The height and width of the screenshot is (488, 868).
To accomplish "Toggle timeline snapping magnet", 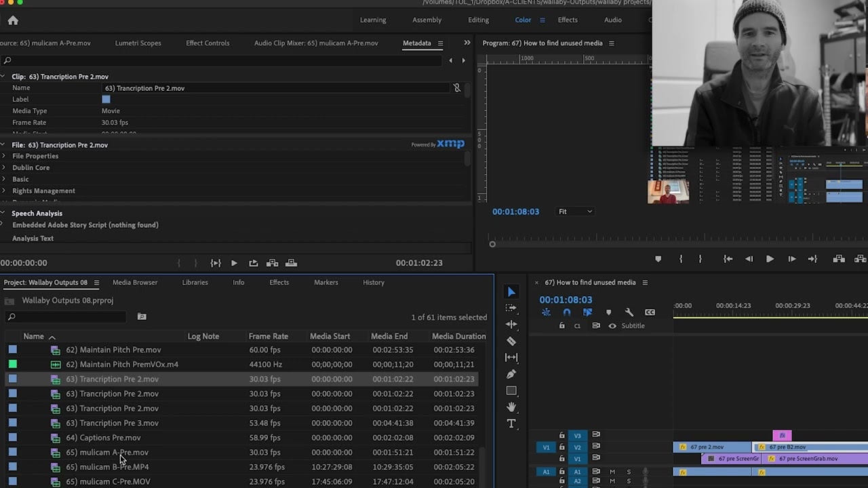I will tap(567, 312).
